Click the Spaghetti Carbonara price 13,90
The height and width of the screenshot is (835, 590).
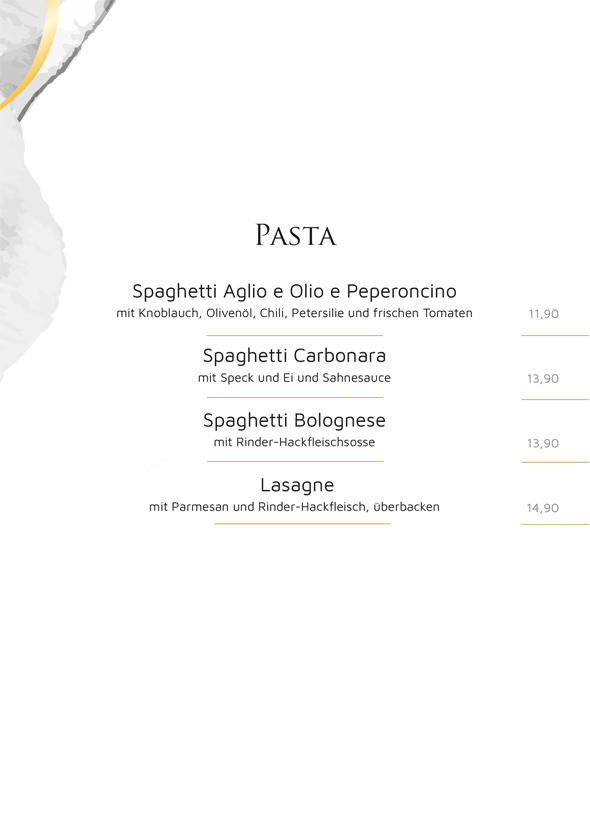(543, 379)
